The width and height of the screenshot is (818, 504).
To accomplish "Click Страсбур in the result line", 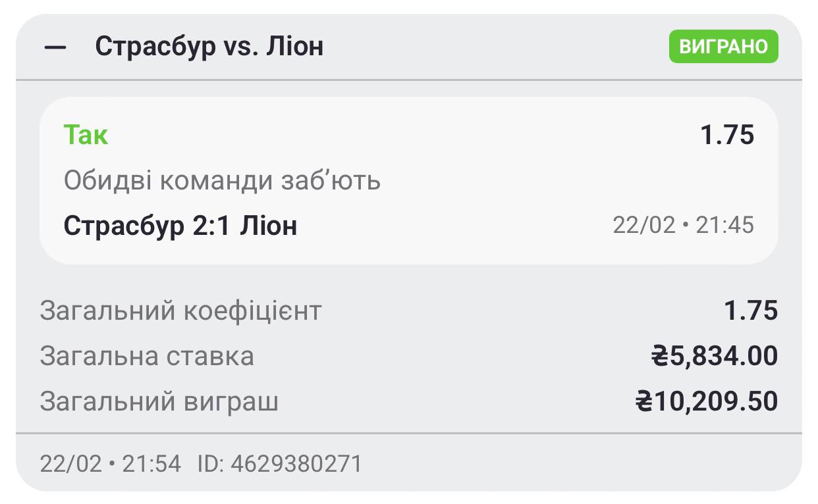I will 124,226.
